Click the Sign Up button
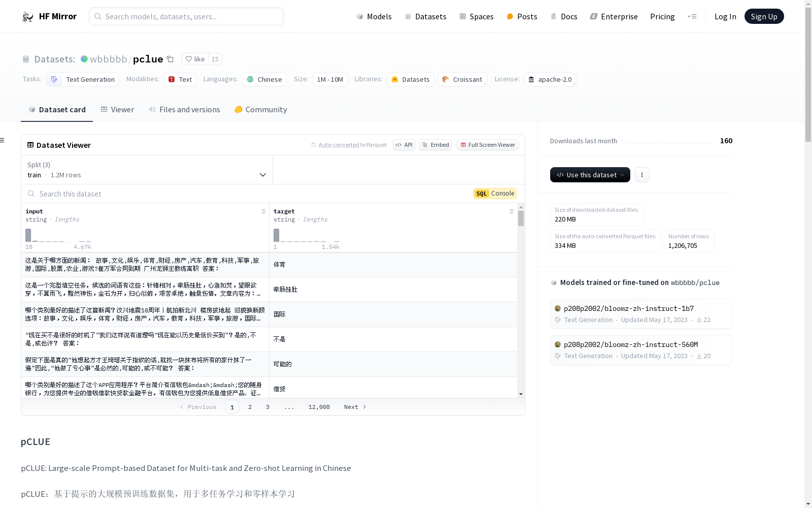The width and height of the screenshot is (812, 508). [x=764, y=17]
